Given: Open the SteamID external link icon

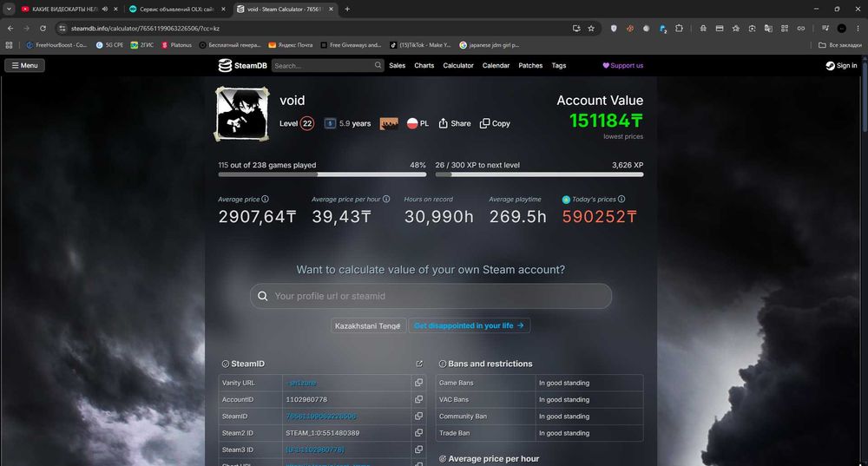Looking at the screenshot, I should [419, 364].
